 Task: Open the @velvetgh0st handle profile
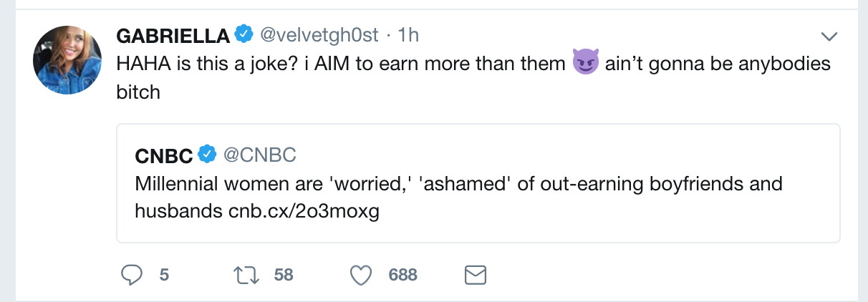point(320,35)
